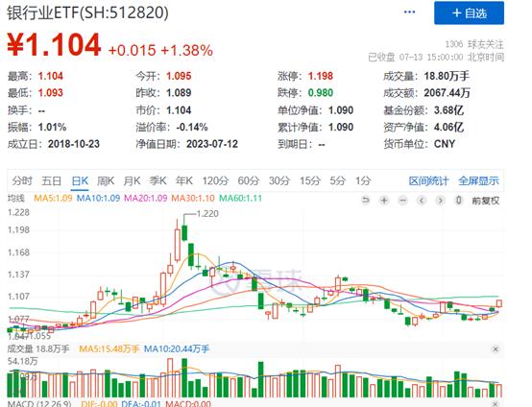Close the 成交量 volume indicator panel

click(496, 349)
